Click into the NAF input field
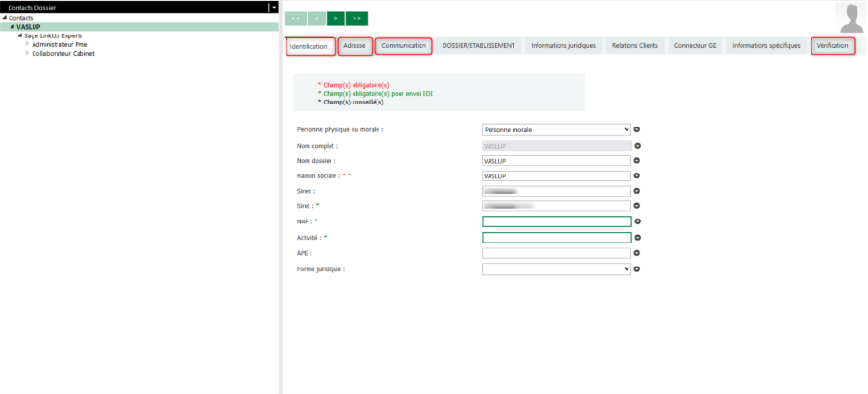This screenshot has width=868, height=394. point(557,221)
